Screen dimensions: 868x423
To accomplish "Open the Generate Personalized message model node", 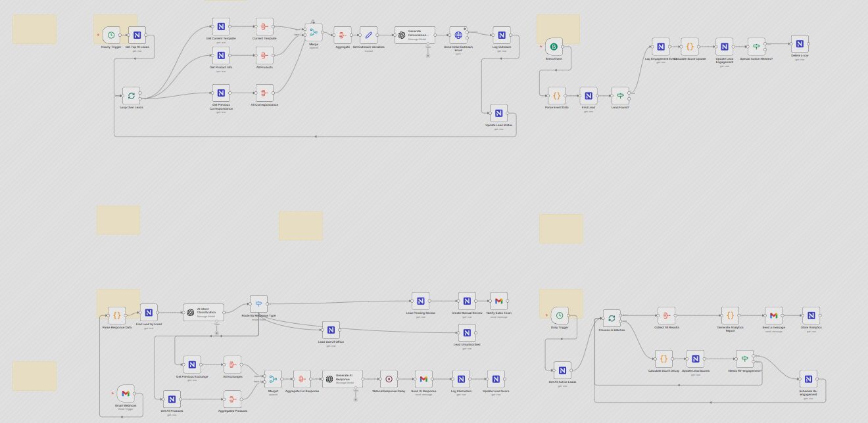I will 415,35.
